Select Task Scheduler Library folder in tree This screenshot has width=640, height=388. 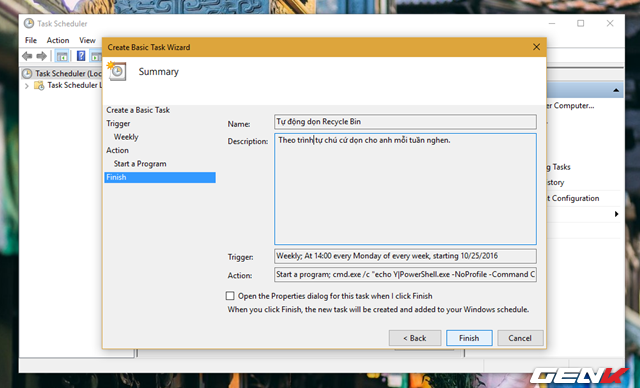click(x=67, y=85)
